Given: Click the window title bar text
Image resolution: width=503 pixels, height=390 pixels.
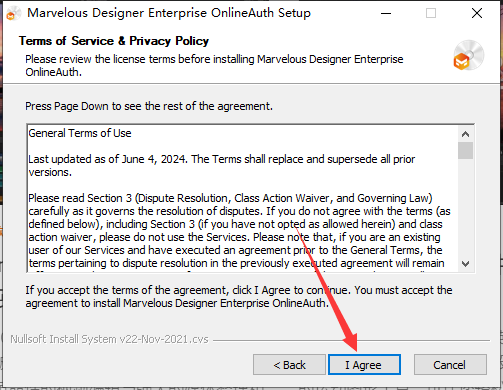Looking at the screenshot, I should (169, 13).
